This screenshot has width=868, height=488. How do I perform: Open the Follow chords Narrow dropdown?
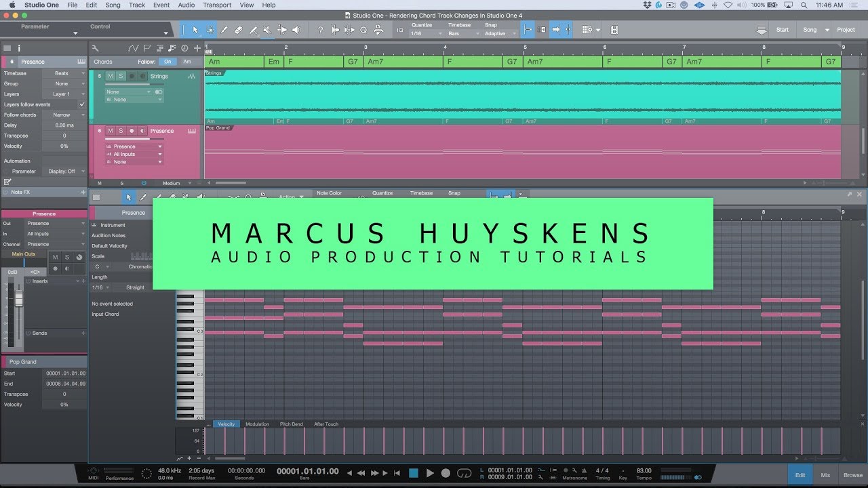[63, 115]
